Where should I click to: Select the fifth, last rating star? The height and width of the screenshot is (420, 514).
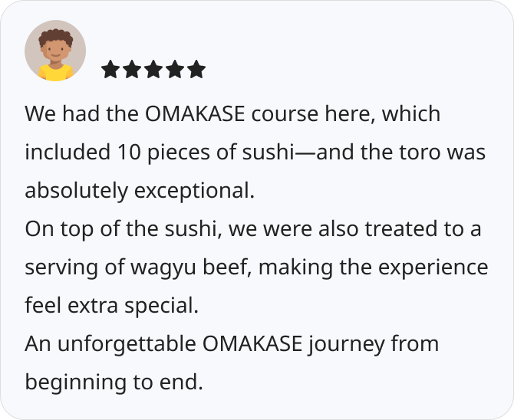click(196, 70)
